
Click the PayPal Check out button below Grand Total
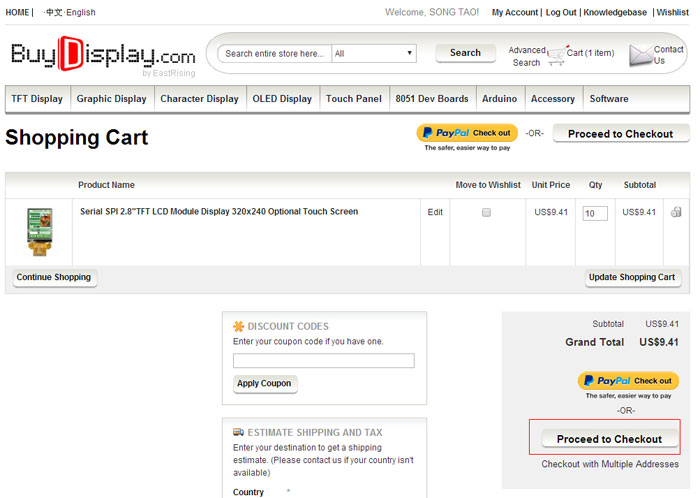click(628, 381)
